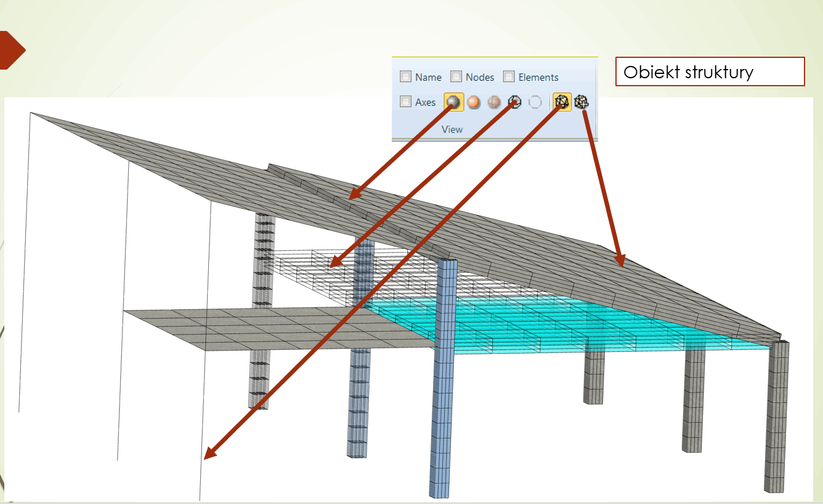This screenshot has width=823, height=504.
Task: Tick the Elements checkbox
Action: [509, 77]
